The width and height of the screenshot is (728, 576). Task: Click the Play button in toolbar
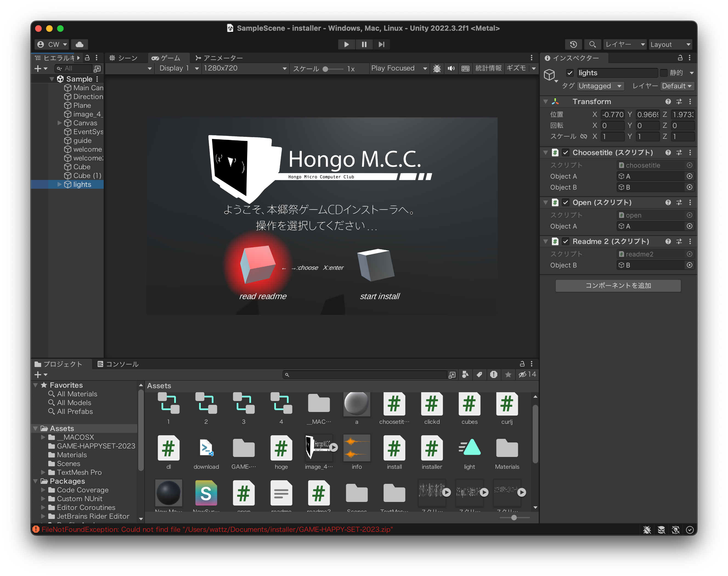pos(346,44)
